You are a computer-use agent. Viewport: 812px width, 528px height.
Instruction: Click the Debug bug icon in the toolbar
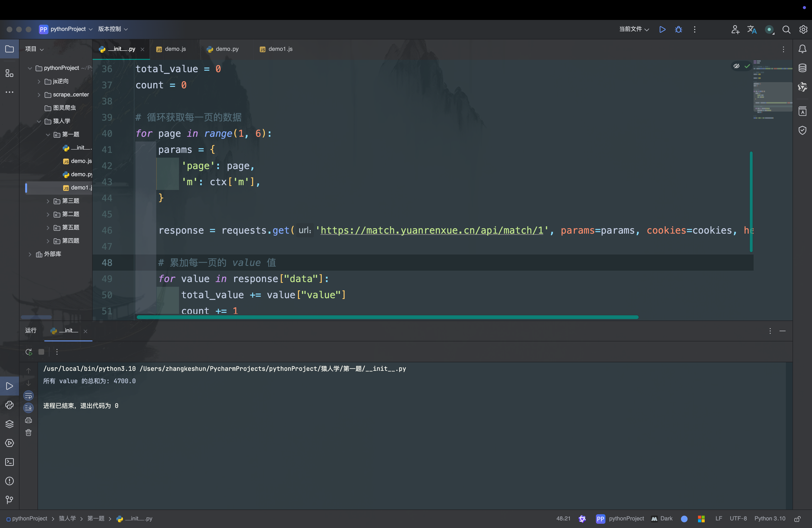pos(678,29)
